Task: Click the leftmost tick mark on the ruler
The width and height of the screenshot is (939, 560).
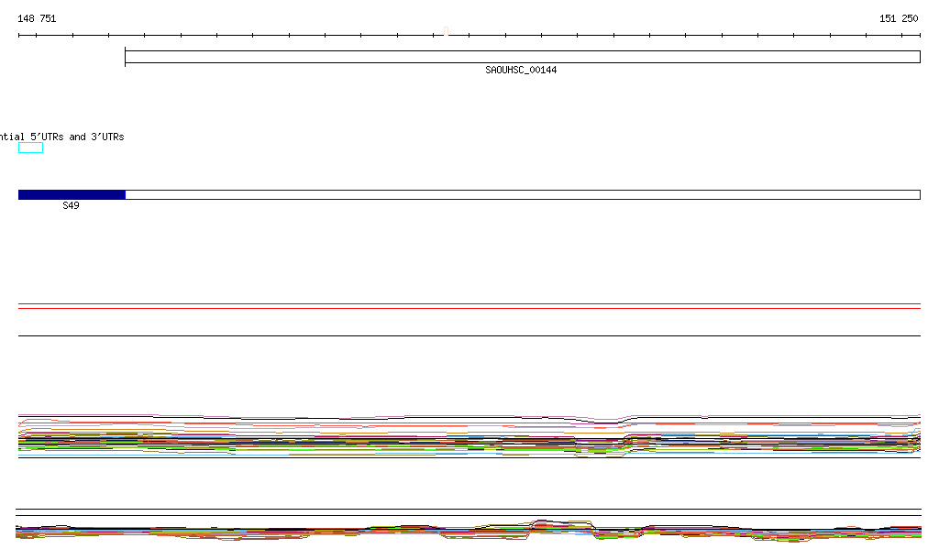Action: pyautogui.click(x=19, y=36)
